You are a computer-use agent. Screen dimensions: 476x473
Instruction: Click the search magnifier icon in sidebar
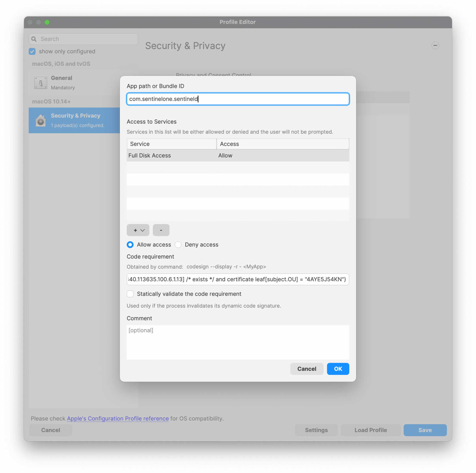[34, 39]
